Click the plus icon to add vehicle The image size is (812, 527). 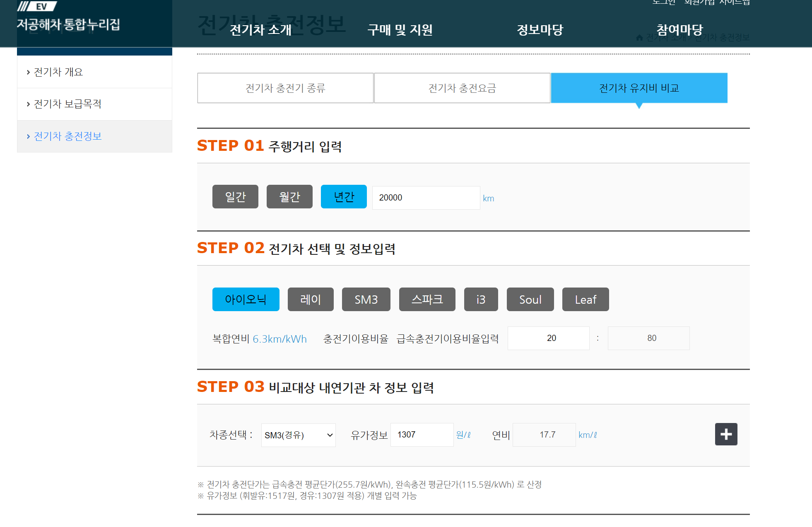pos(726,434)
